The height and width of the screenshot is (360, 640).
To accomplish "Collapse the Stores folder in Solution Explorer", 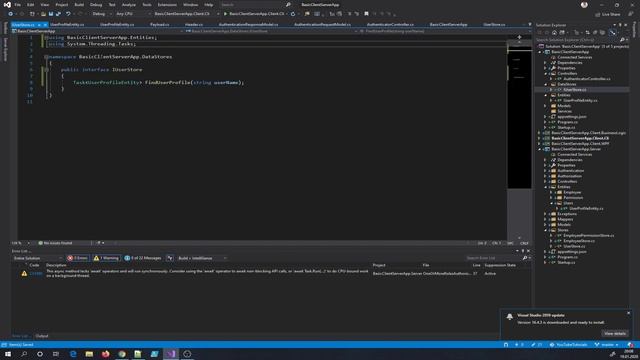I will (546, 230).
